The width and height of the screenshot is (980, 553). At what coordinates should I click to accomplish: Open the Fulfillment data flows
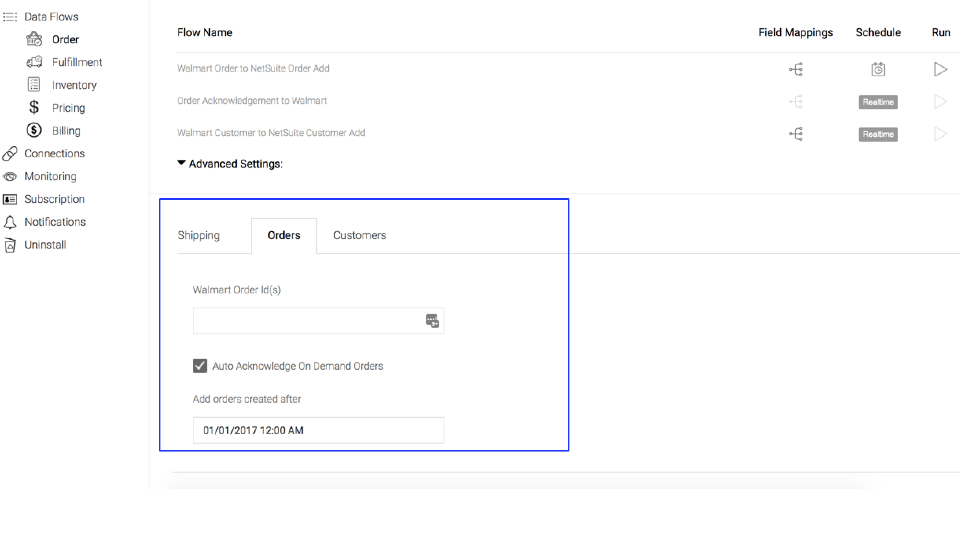pyautogui.click(x=77, y=62)
